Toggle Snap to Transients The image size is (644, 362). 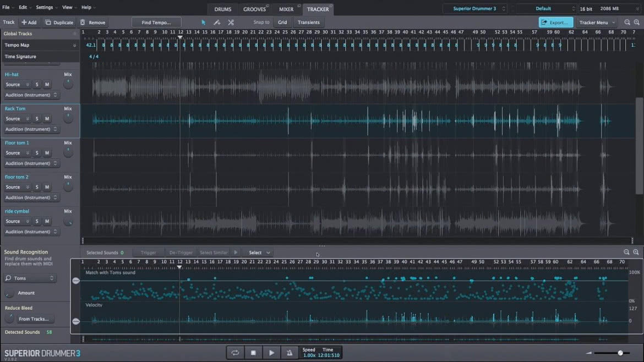308,23
